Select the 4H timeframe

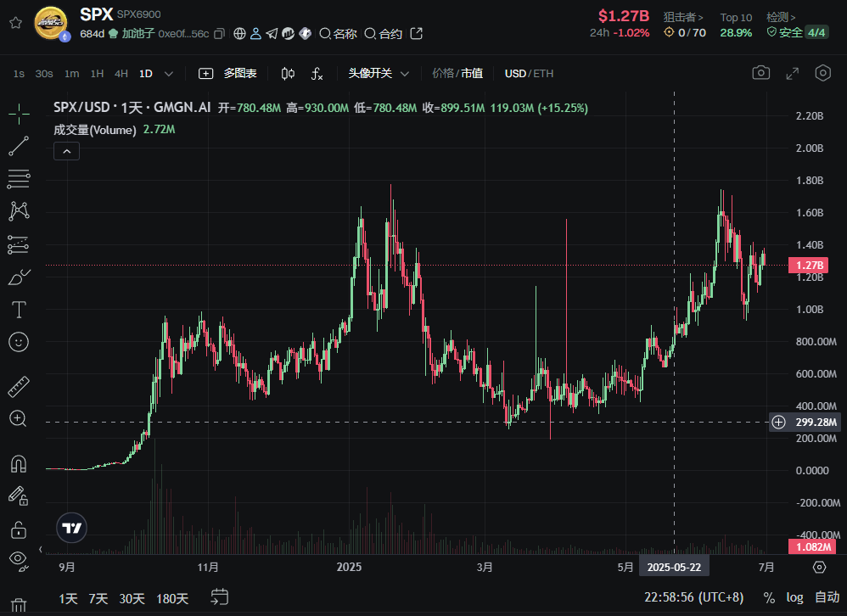pyautogui.click(x=121, y=74)
